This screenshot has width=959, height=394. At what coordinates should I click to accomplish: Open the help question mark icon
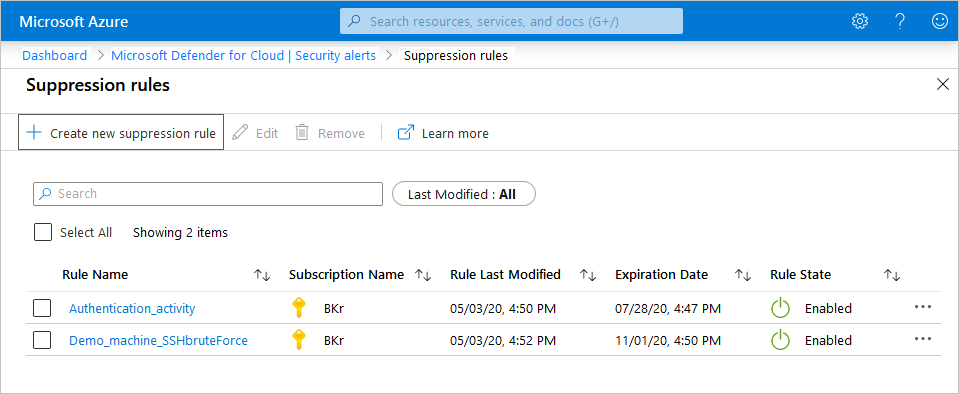tap(900, 21)
